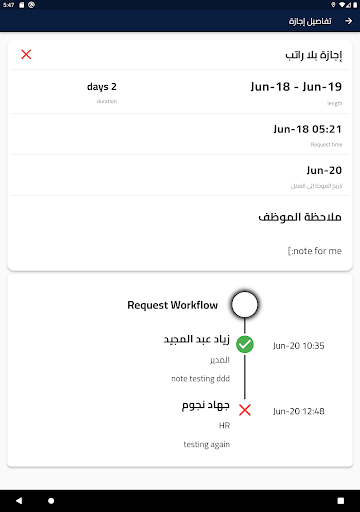This screenshot has height=512, width=360.
Task: Tap timestamp Jun-20 12:48
Action: [299, 411]
